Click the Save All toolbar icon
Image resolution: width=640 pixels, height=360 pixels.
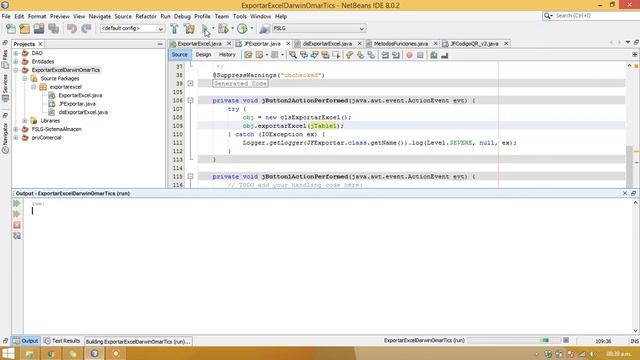53,29
